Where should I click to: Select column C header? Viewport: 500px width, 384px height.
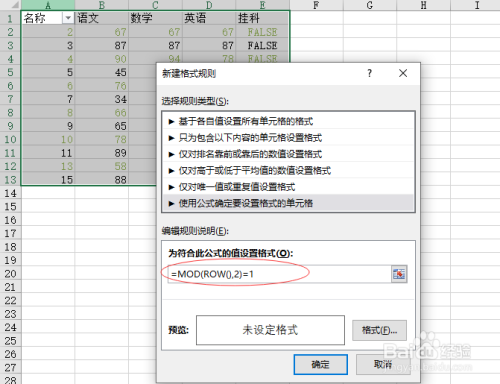coord(155,5)
